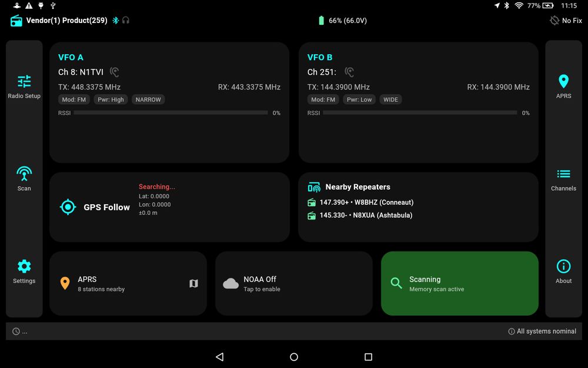Image resolution: width=588 pixels, height=368 pixels.
Task: Tap TX: 144.3900 MHz frequency
Action: (x=338, y=87)
